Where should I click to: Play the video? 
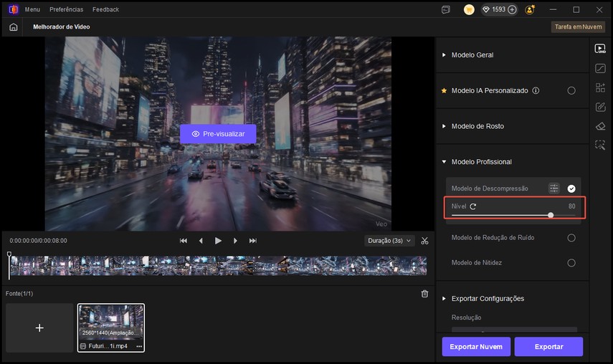218,241
